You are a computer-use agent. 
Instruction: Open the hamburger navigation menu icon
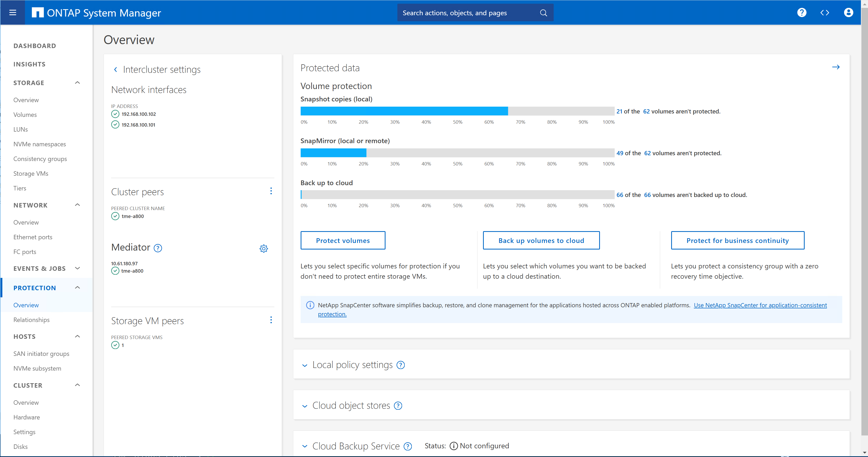click(13, 13)
